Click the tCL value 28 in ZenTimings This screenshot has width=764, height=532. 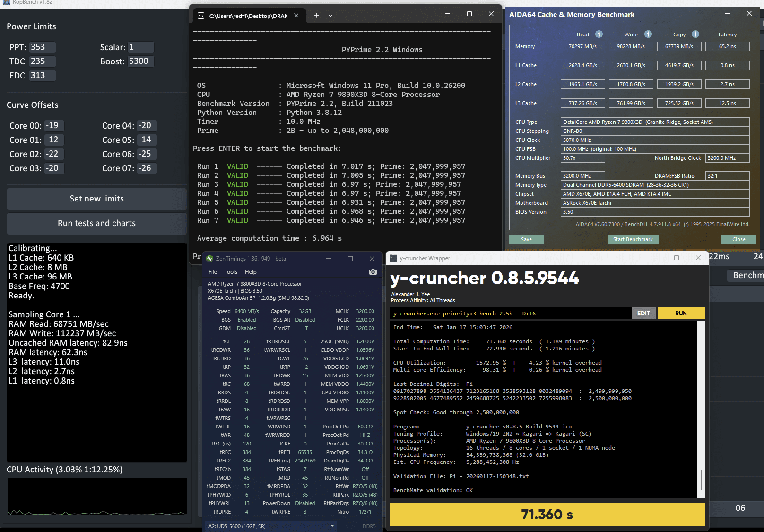click(247, 341)
